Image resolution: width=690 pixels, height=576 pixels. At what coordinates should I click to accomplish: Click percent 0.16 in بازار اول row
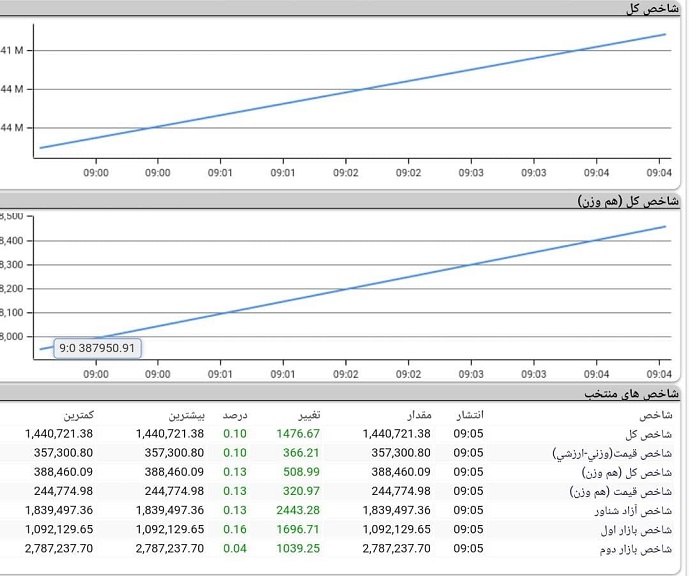[235, 529]
